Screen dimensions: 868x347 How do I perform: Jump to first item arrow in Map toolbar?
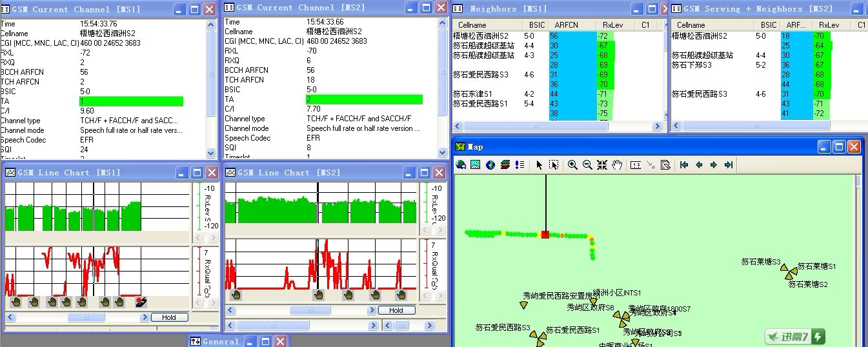click(x=684, y=165)
